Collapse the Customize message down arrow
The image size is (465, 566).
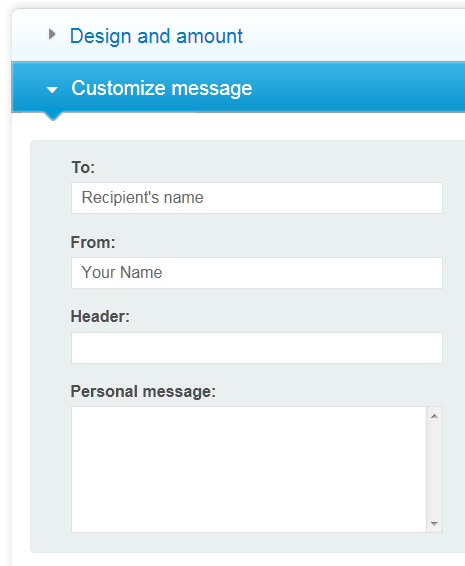coord(52,90)
